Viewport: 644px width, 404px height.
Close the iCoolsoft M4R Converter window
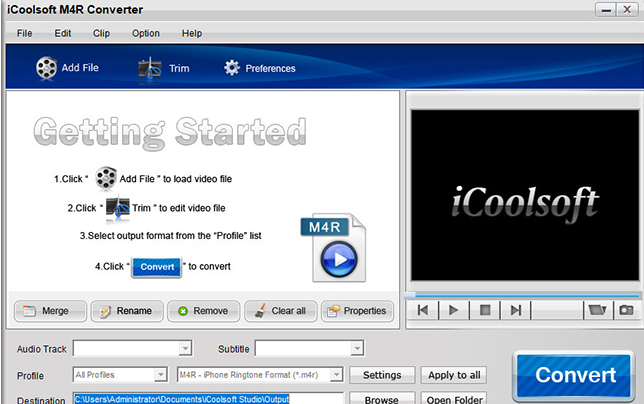(627, 9)
